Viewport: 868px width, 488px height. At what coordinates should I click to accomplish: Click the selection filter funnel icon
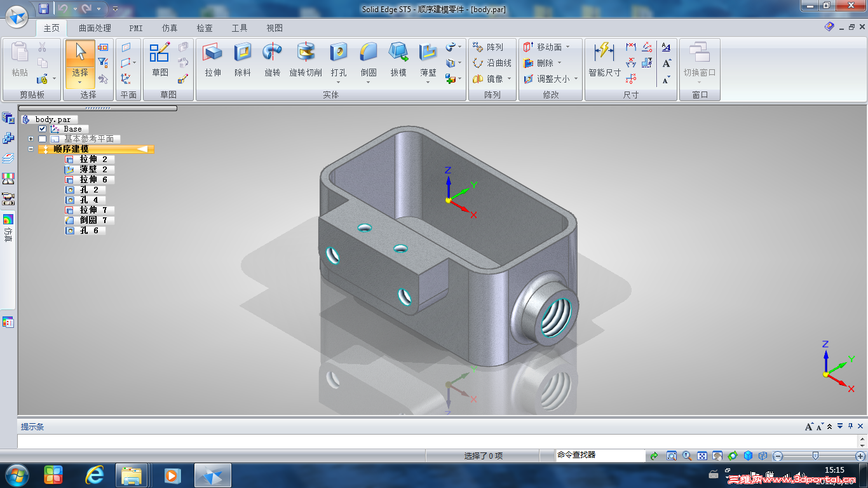[x=103, y=63]
